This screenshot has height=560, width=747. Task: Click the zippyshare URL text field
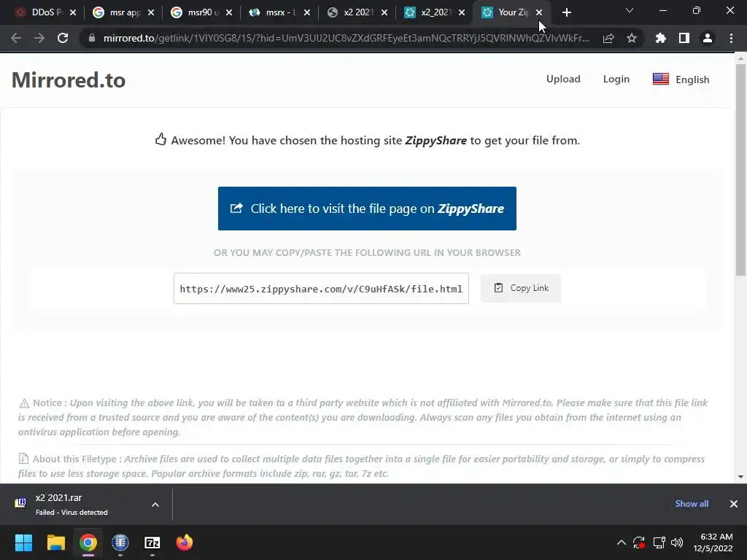[x=321, y=289]
